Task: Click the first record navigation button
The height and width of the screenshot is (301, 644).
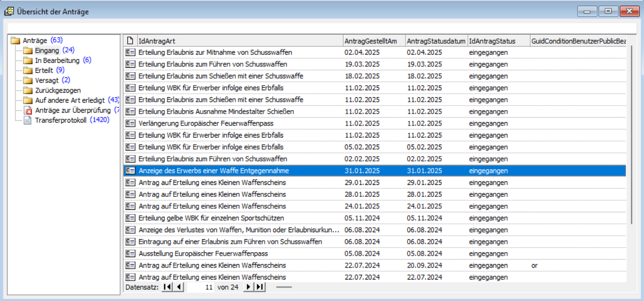Action: tap(167, 287)
